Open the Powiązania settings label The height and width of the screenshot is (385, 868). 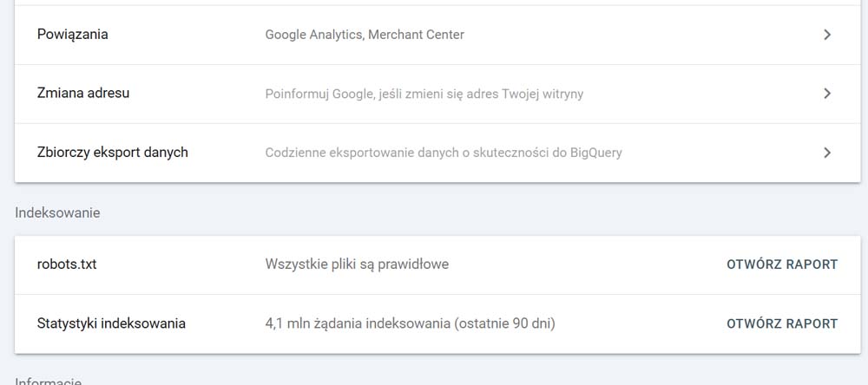tap(73, 35)
